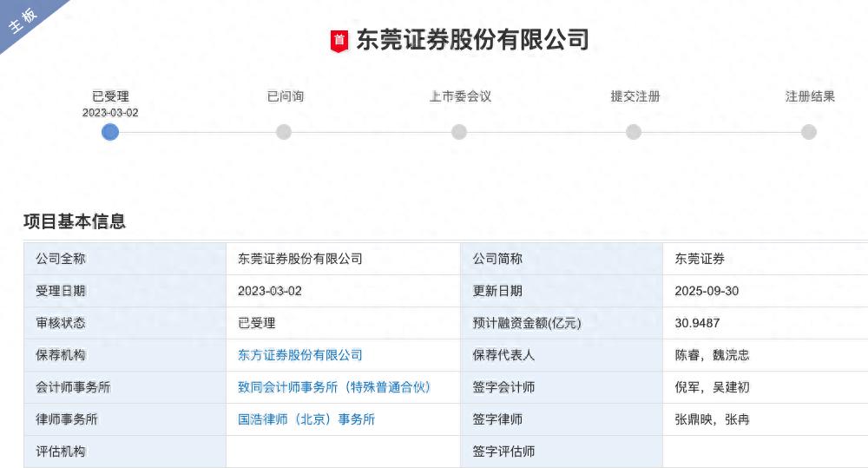Click the 注册结果 stage label
Image resolution: width=868 pixels, height=468 pixels.
[x=810, y=96]
